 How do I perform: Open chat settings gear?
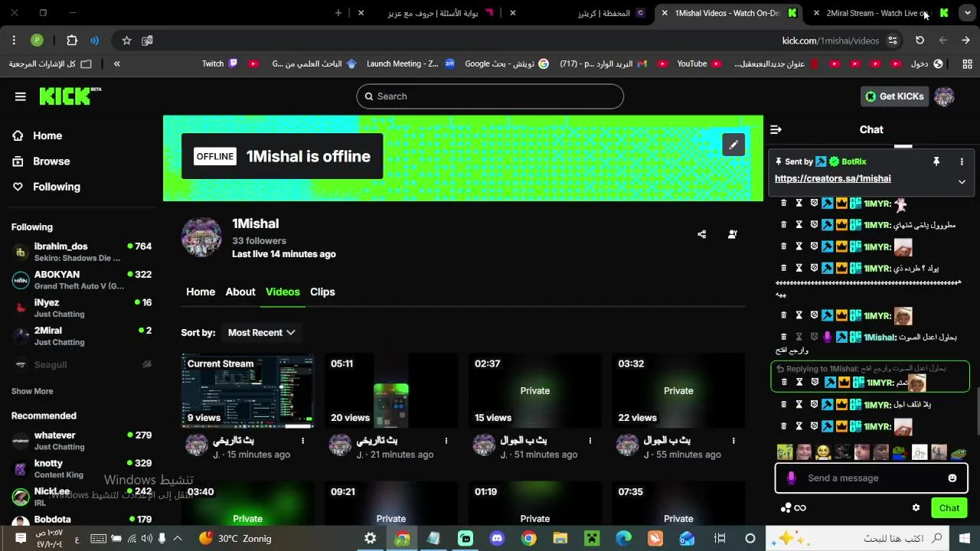(916, 507)
